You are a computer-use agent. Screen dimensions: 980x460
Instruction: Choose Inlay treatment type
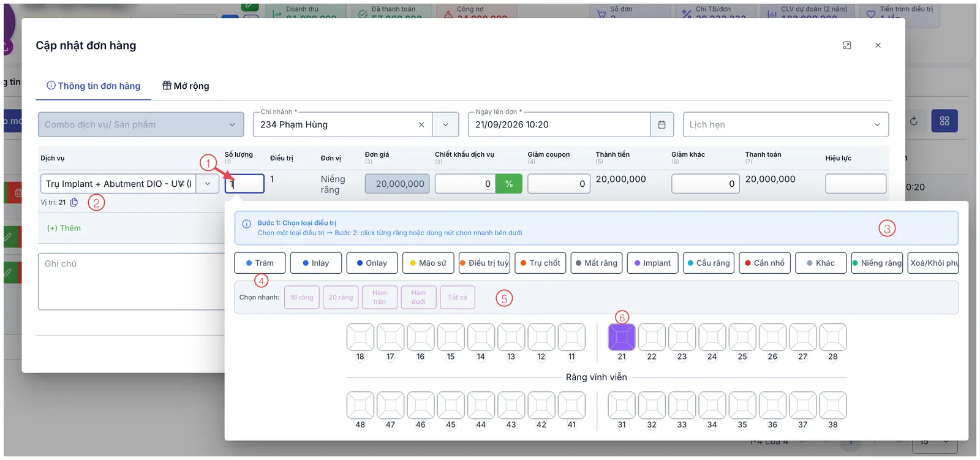pyautogui.click(x=315, y=263)
